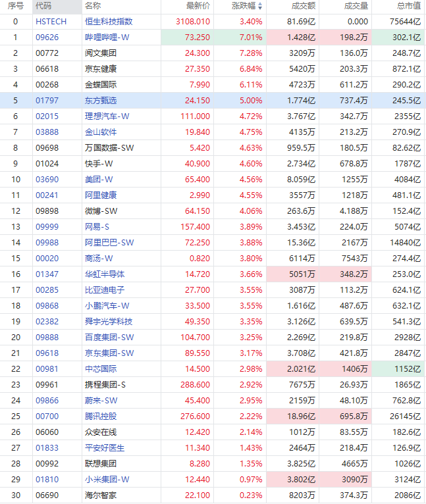Click 4665万 volume for 联想集团
The width and height of the screenshot is (426, 504).
[355, 463]
